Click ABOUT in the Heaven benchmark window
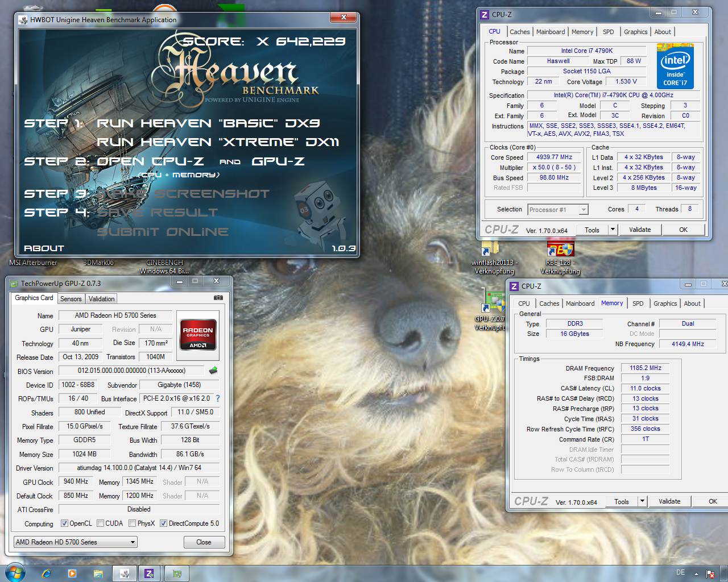Viewport: 728px width, 582px height. [x=44, y=248]
